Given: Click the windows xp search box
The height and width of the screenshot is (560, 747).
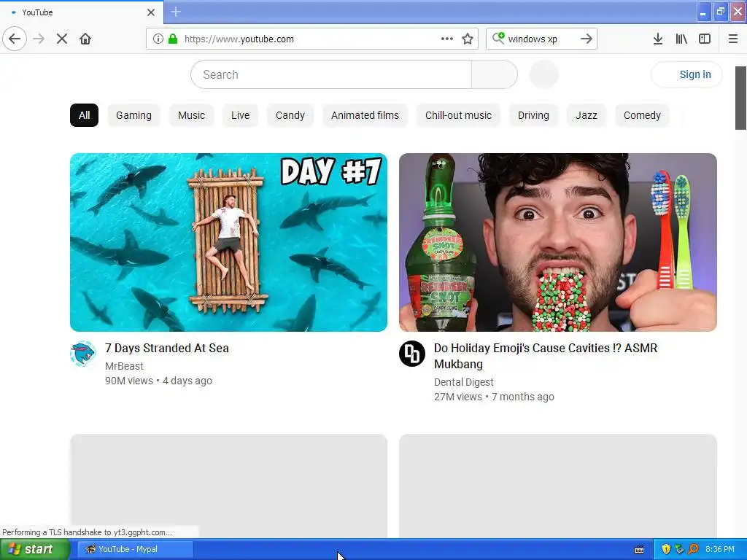Looking at the screenshot, I should point(541,39).
